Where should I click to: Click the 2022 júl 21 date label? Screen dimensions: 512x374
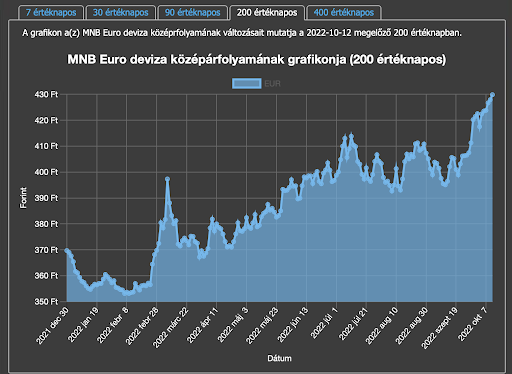(x=353, y=324)
